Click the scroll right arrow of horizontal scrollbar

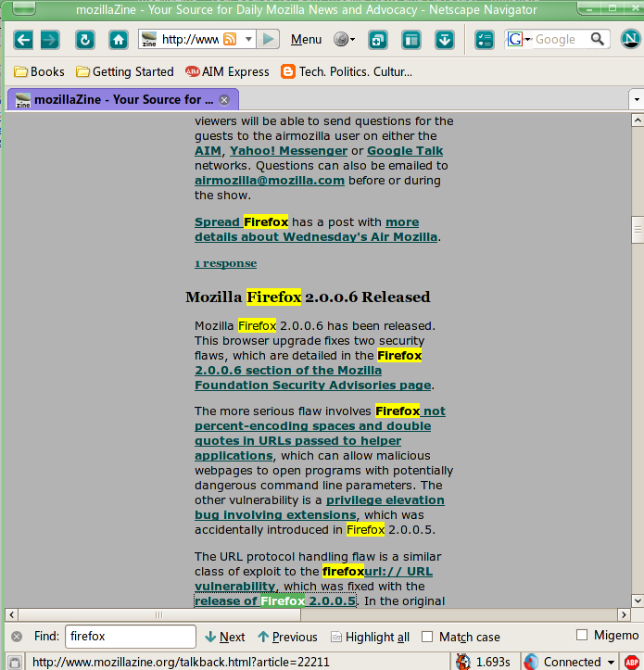[624, 615]
